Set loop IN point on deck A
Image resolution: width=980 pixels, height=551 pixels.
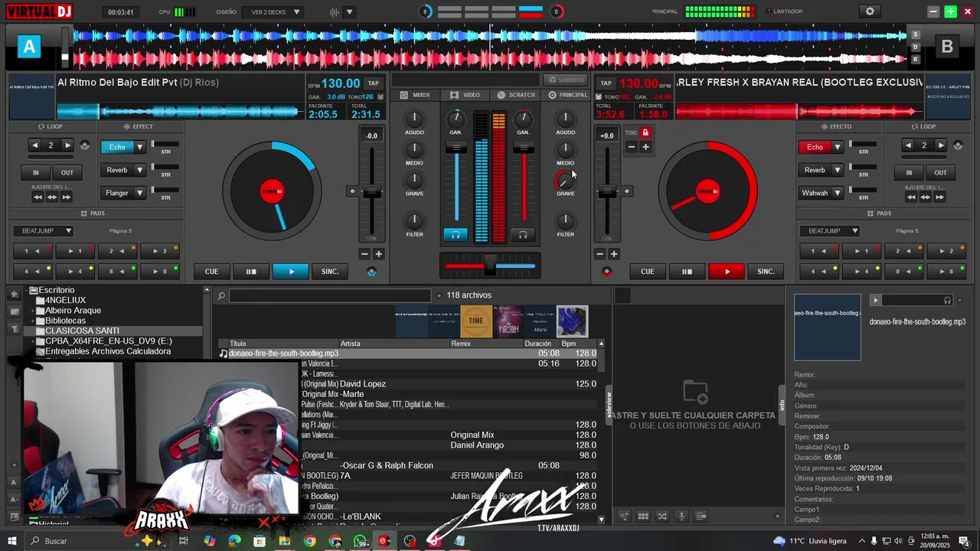pyautogui.click(x=35, y=172)
